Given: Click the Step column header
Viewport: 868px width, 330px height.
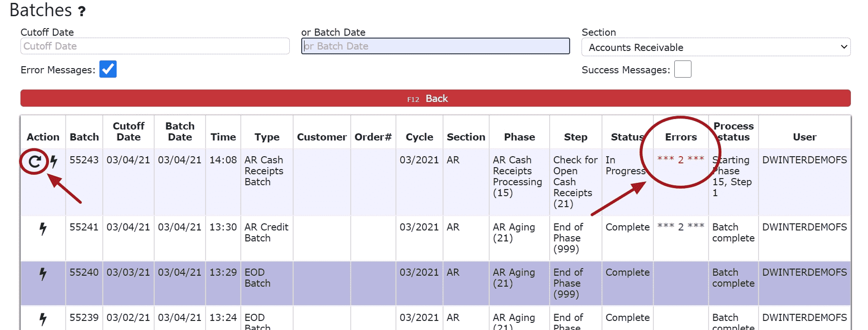Looking at the screenshot, I should 576,137.
